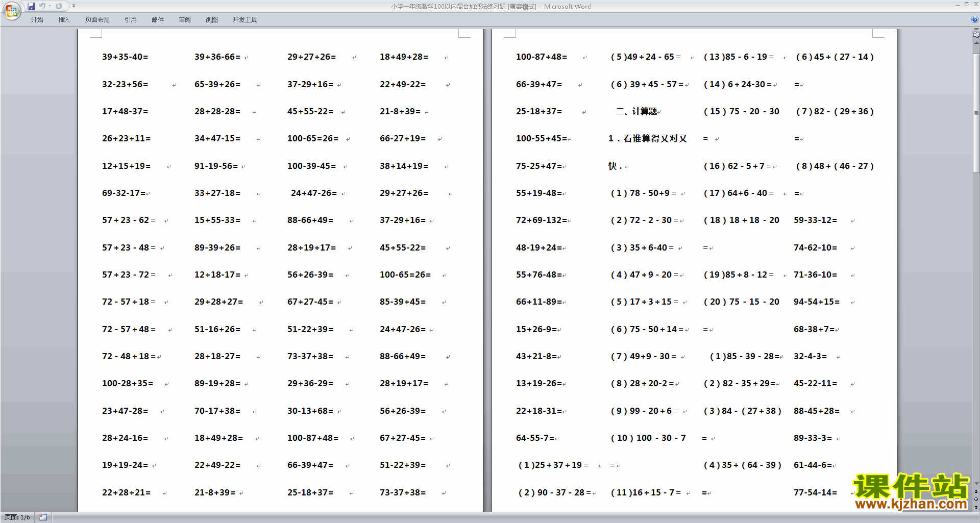Click the problem 38+14+19=

pyautogui.click(x=404, y=166)
